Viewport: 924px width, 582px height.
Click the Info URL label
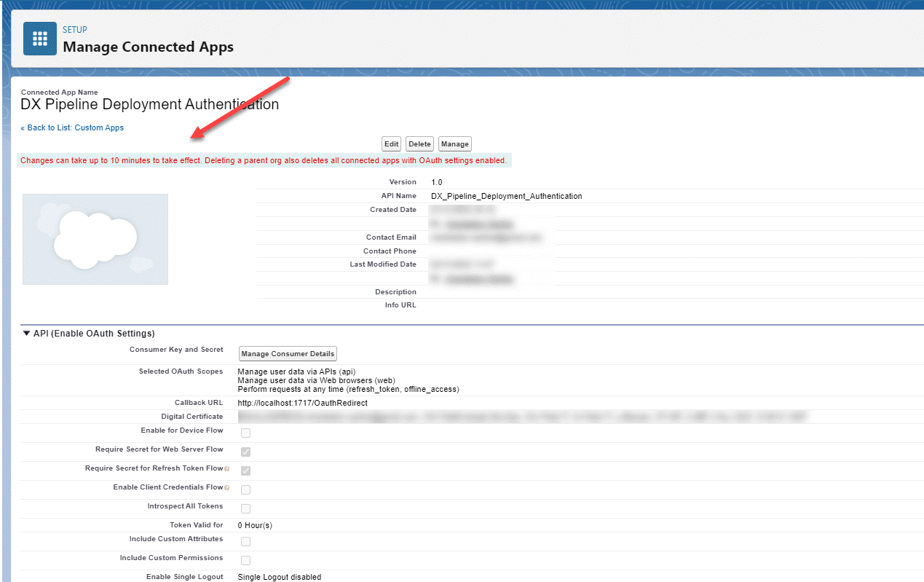coord(400,305)
